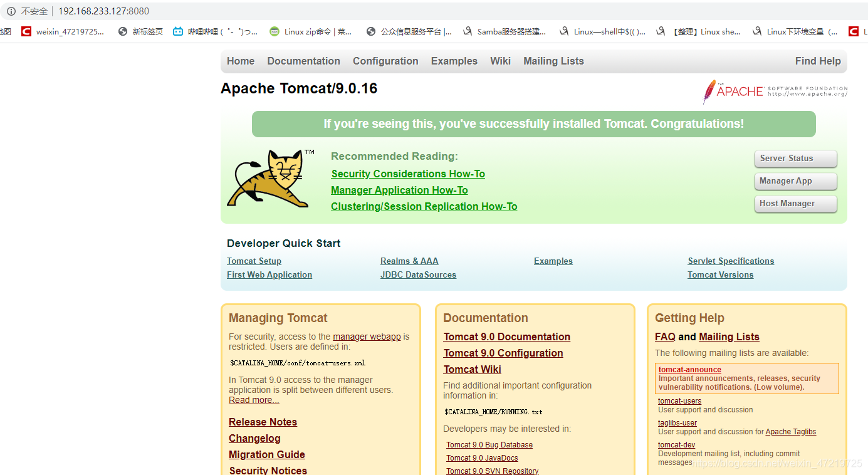The height and width of the screenshot is (475, 868).
Task: Open Clustering/Session Replication How-To link
Action: (x=424, y=206)
